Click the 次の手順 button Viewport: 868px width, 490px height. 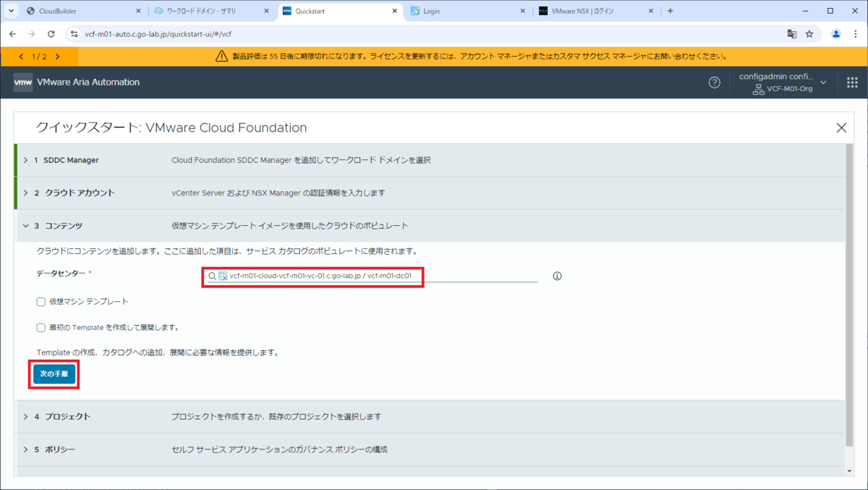54,374
